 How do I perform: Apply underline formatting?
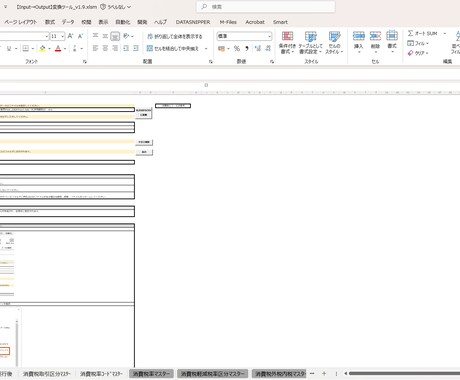(9, 49)
